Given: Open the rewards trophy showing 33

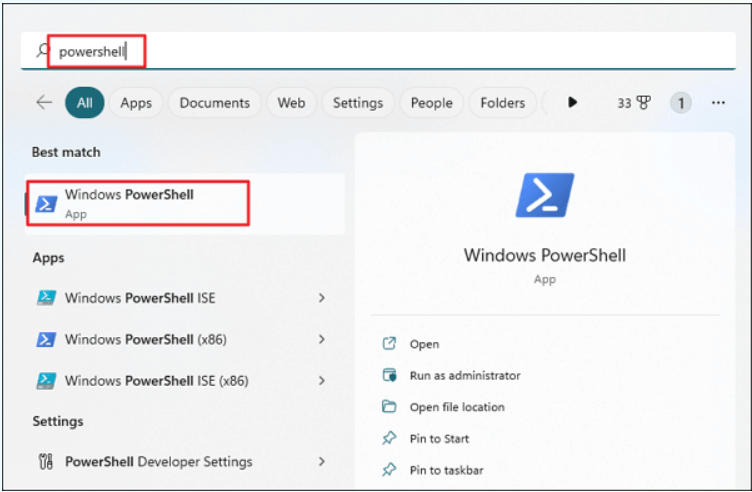Looking at the screenshot, I should click(x=634, y=103).
